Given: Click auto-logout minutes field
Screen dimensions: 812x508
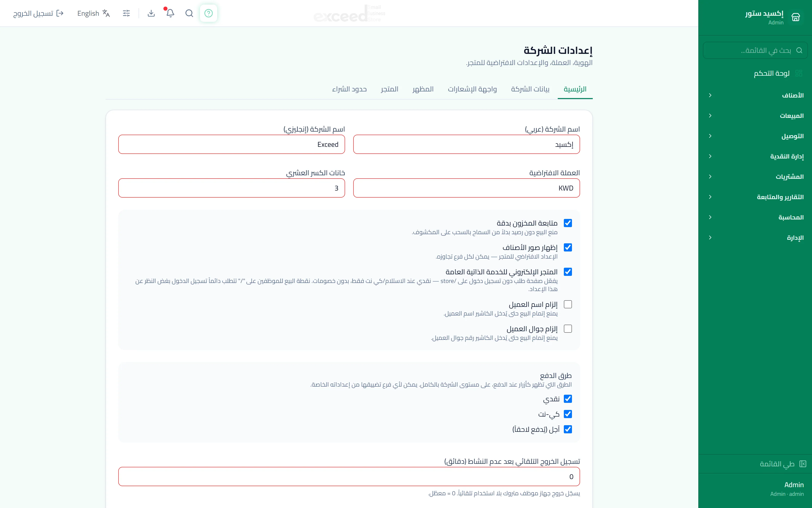Looking at the screenshot, I should [x=349, y=477].
